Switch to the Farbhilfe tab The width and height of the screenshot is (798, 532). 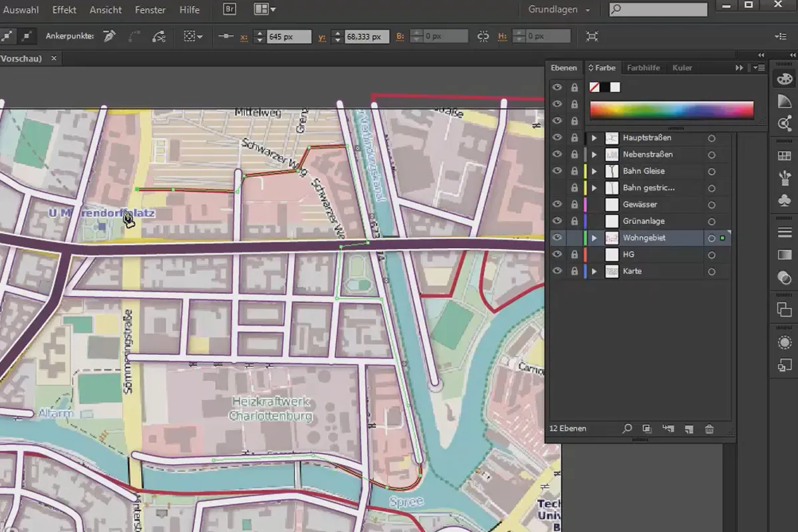643,68
